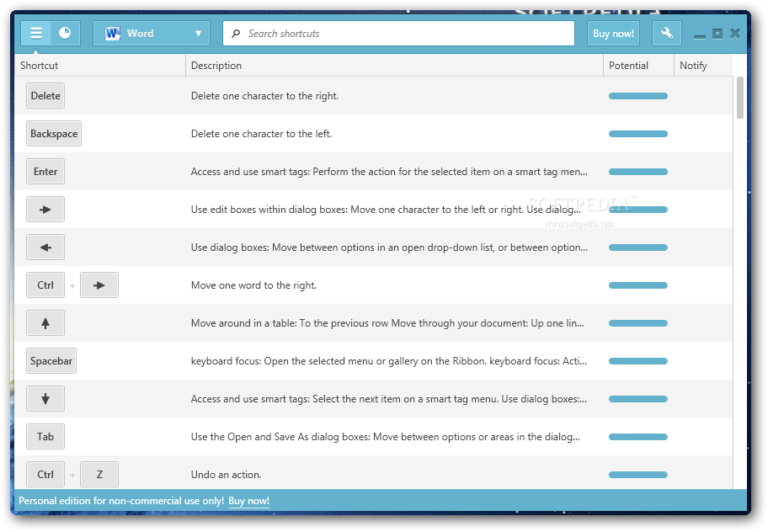Click the Ctrl key in move word row
This screenshot has height=532, width=768.
click(x=45, y=285)
